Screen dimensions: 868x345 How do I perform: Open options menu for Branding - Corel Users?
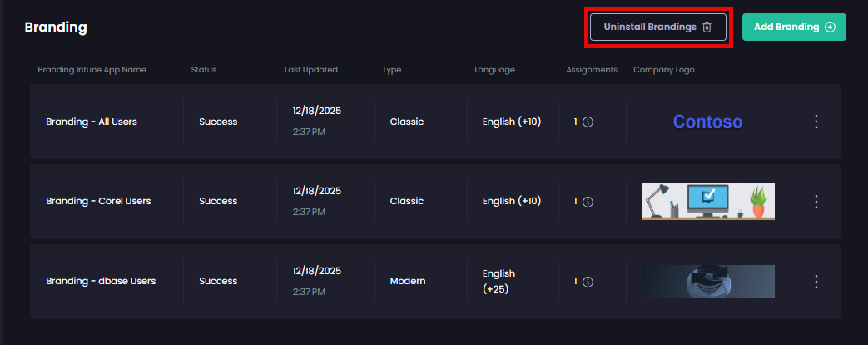[816, 201]
